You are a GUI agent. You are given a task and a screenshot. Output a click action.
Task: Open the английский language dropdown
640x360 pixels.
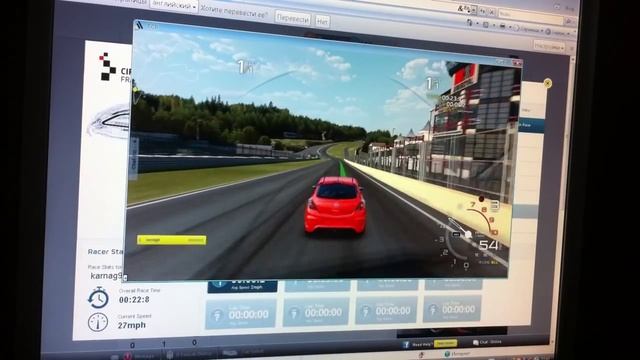click(x=173, y=6)
